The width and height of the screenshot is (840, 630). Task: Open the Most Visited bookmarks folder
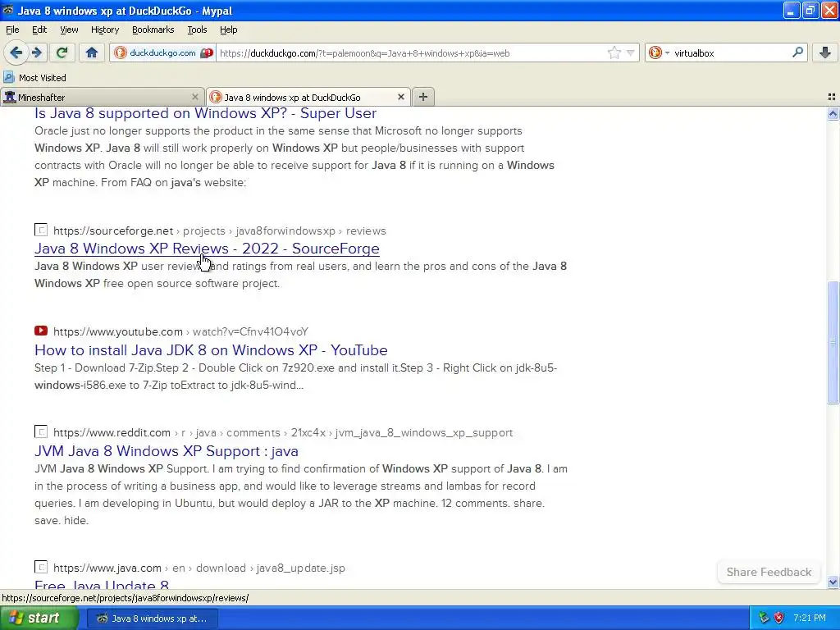(34, 78)
